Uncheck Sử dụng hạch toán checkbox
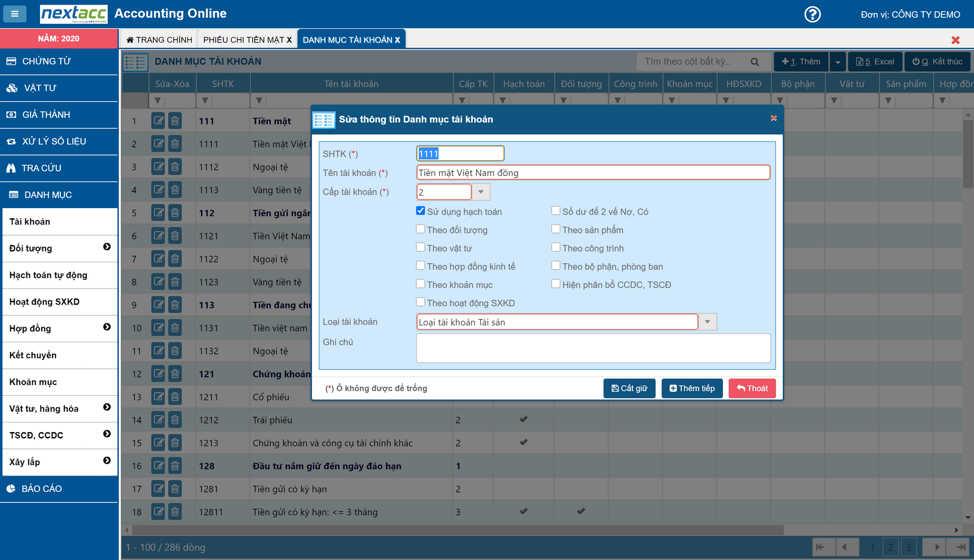 (421, 211)
